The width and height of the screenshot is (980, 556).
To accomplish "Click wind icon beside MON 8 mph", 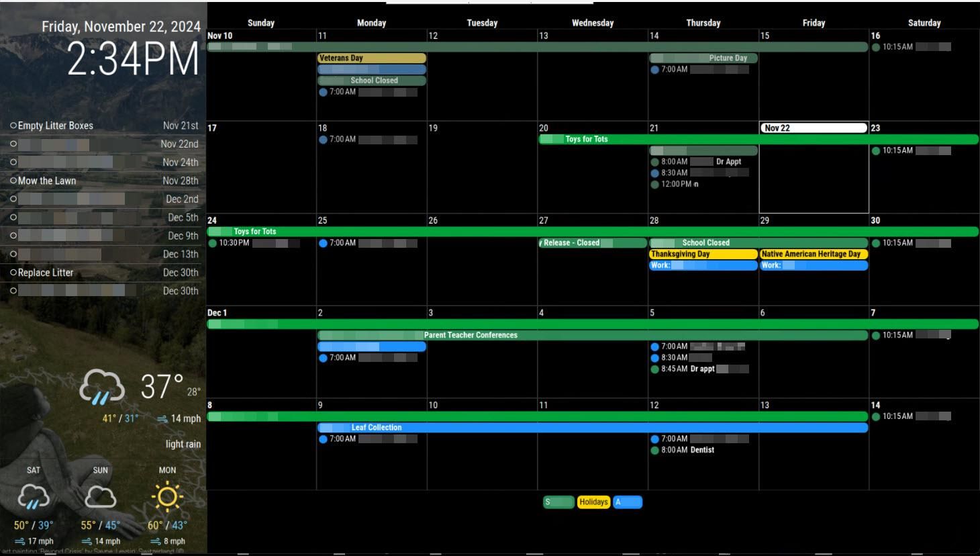I will tap(155, 541).
